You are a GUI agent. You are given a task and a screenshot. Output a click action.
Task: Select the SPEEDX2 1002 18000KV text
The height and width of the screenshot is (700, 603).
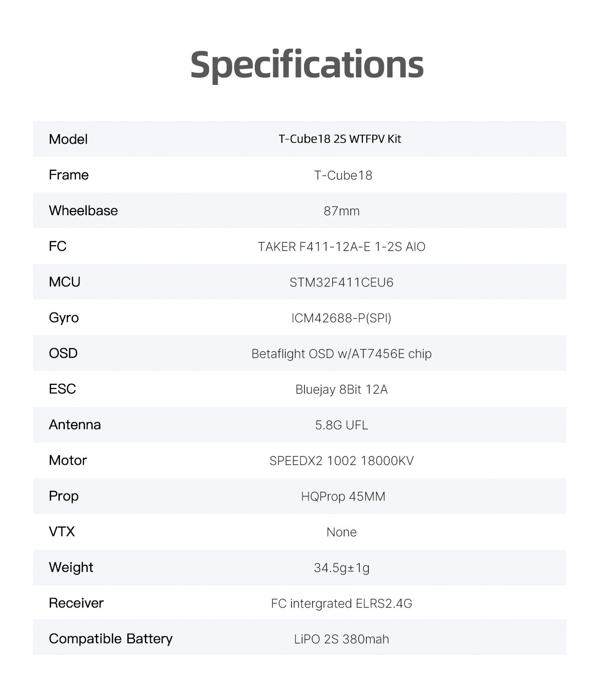click(342, 461)
